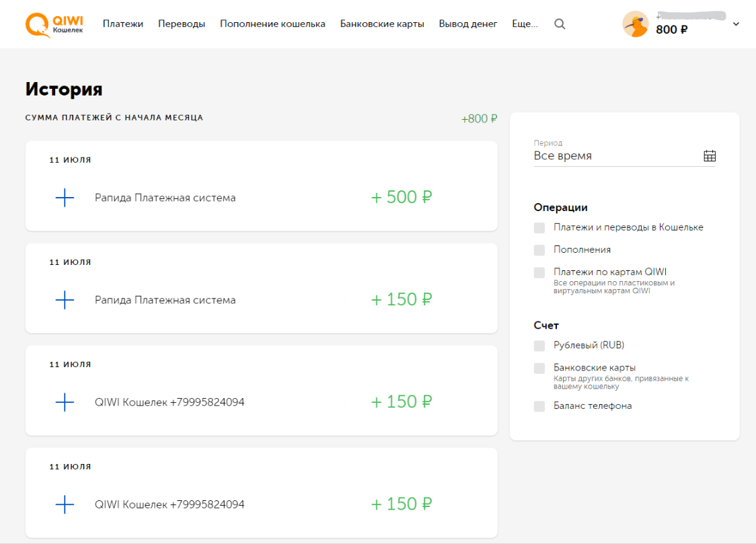This screenshot has width=756, height=544.
Task: Check Платежи по картам QIWI filter
Action: [x=539, y=272]
